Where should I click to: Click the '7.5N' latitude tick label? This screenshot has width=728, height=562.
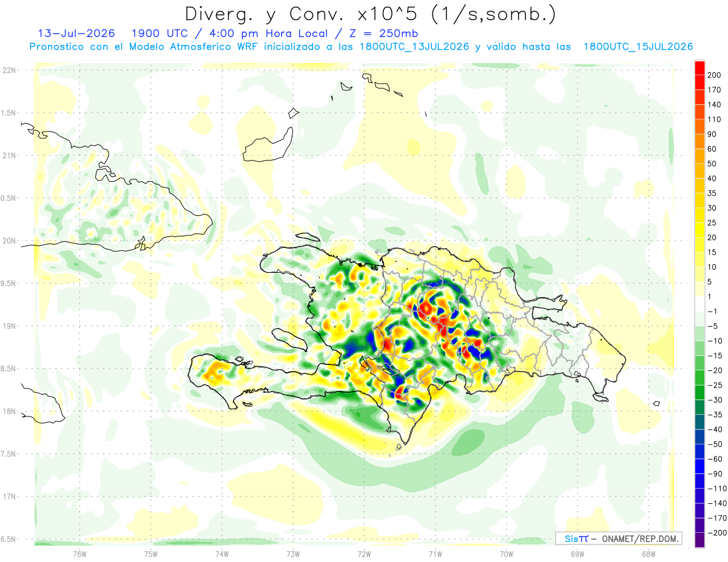tap(8, 453)
